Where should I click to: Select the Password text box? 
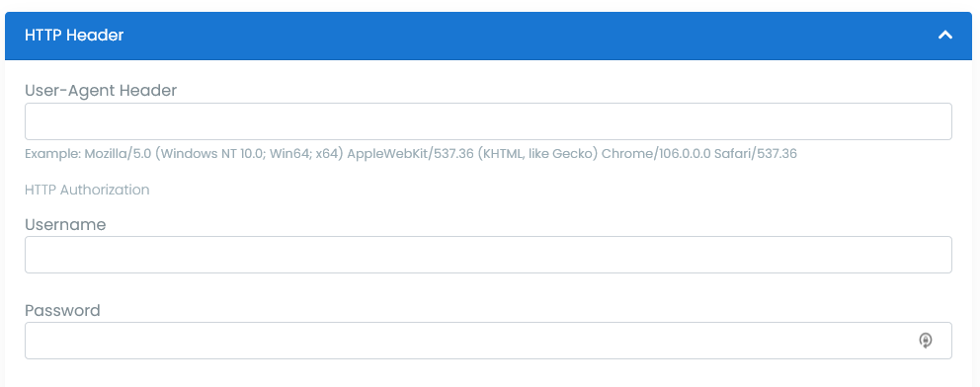pyautogui.click(x=488, y=341)
